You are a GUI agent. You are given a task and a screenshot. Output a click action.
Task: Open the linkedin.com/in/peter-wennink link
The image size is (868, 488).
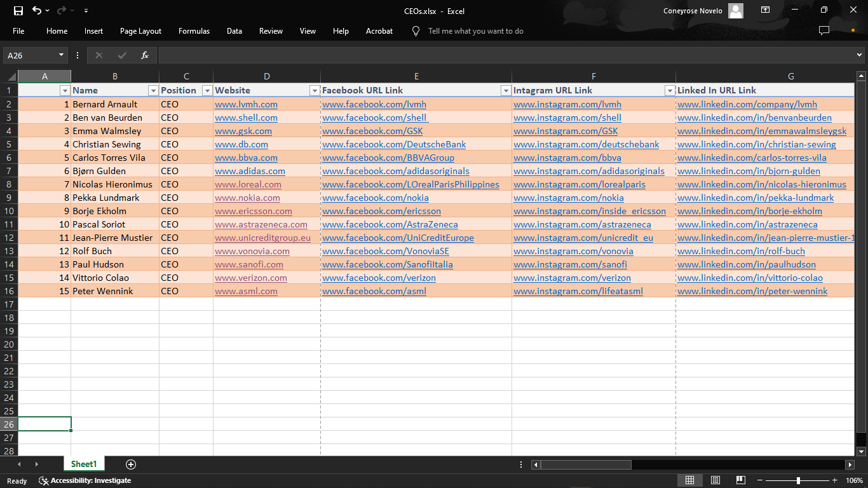(752, 291)
